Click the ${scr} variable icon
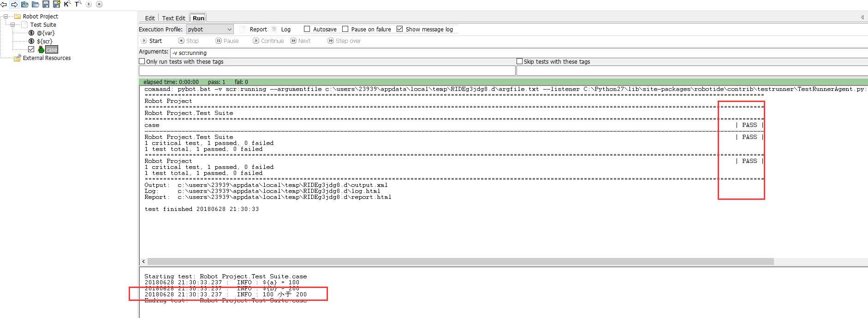The width and height of the screenshot is (868, 318). click(x=31, y=41)
